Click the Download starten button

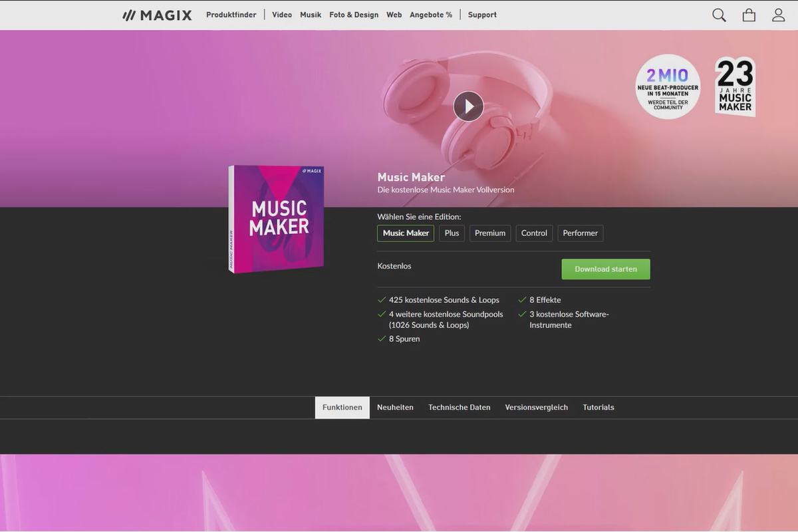click(606, 269)
